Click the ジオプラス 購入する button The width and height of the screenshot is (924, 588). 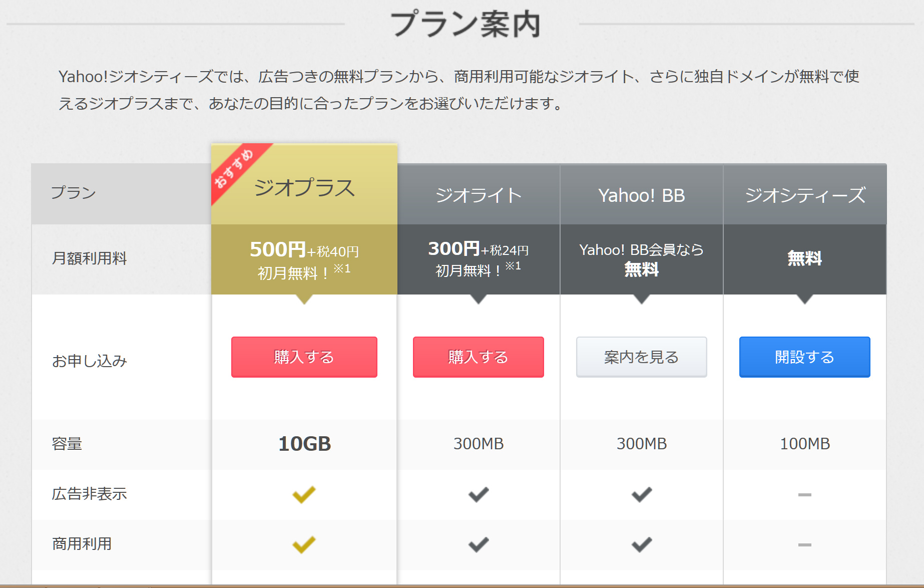click(304, 357)
